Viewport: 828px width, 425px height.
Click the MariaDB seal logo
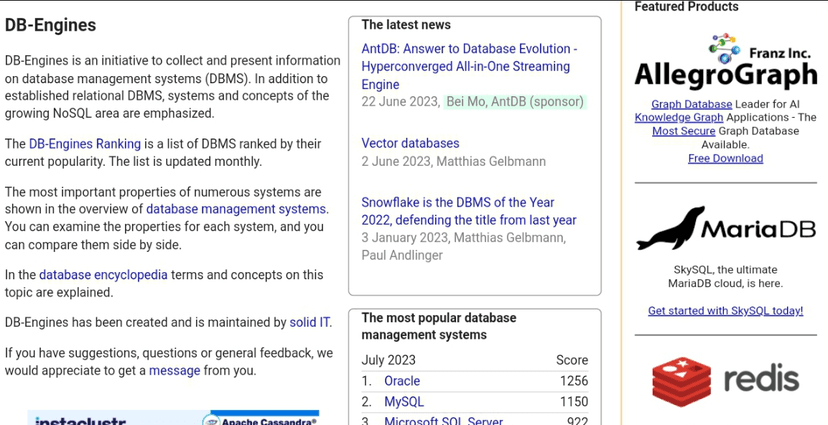(670, 229)
